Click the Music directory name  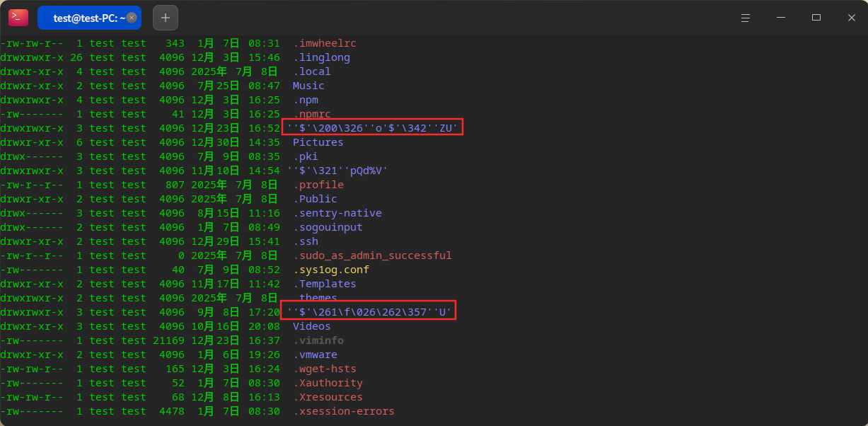(308, 86)
